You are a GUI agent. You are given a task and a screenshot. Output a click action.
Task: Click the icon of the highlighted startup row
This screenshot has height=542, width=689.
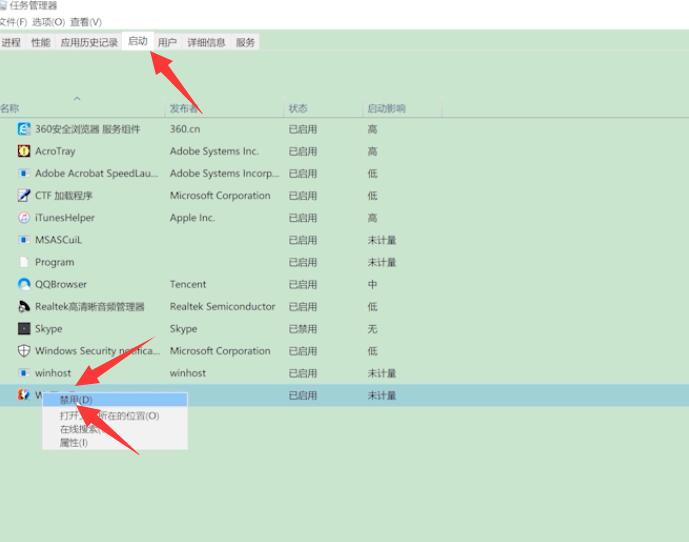pos(24,394)
